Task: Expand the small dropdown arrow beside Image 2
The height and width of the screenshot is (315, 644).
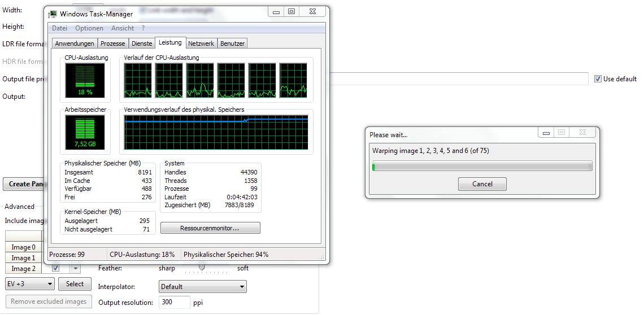Action: tap(76, 269)
